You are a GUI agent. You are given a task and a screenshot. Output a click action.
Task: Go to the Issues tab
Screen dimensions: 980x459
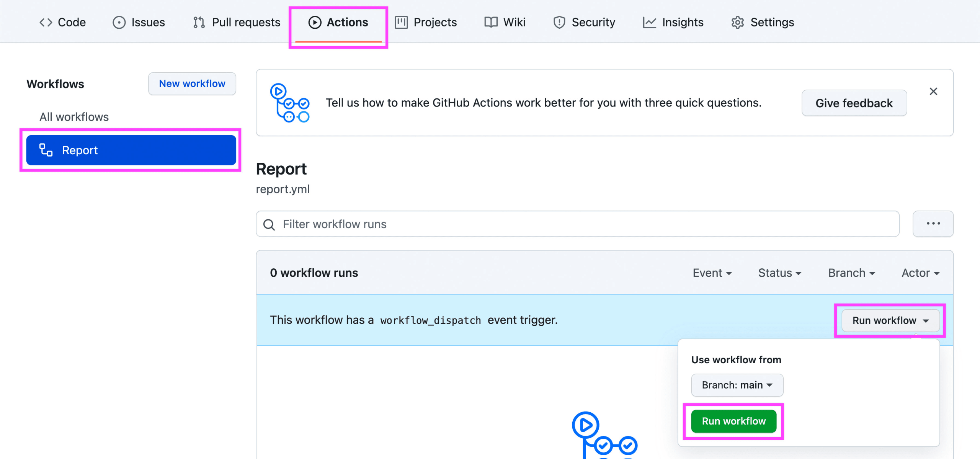[x=139, y=22]
